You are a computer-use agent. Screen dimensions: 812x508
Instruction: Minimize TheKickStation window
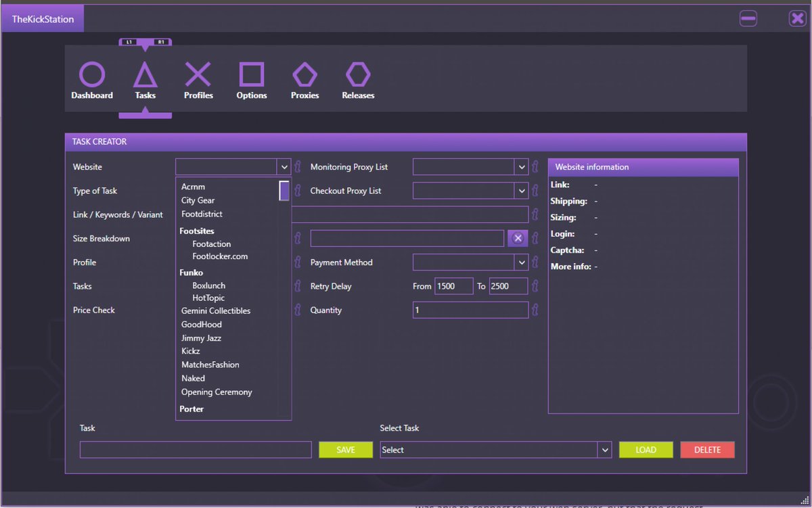[748, 18]
